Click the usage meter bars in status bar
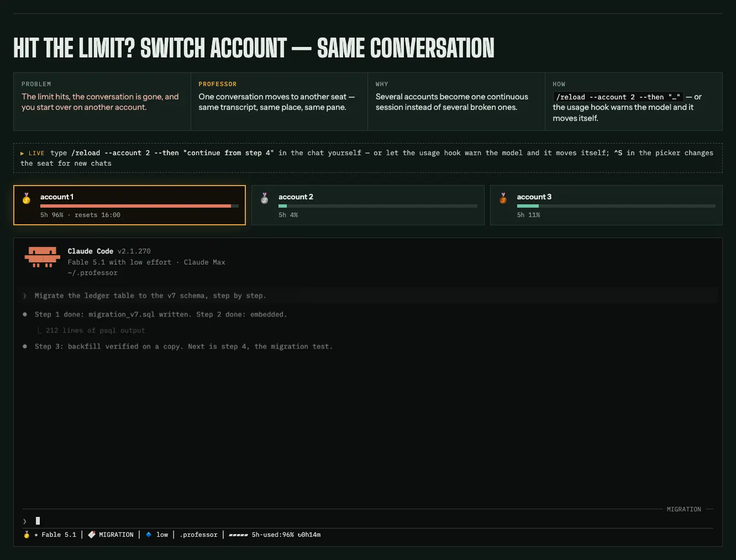The image size is (736, 560). tap(239, 535)
